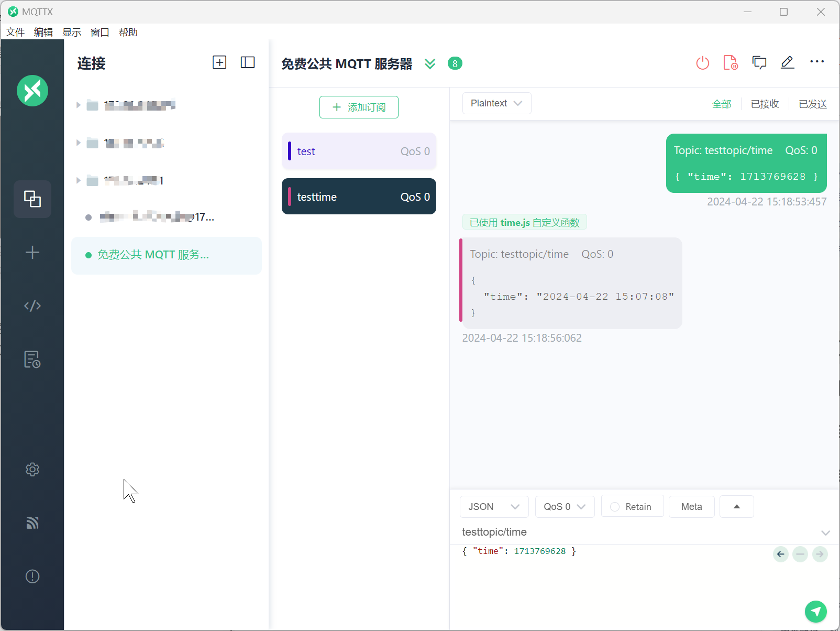Open the JSON payload type dropdown
This screenshot has width=840, height=631.
[494, 507]
